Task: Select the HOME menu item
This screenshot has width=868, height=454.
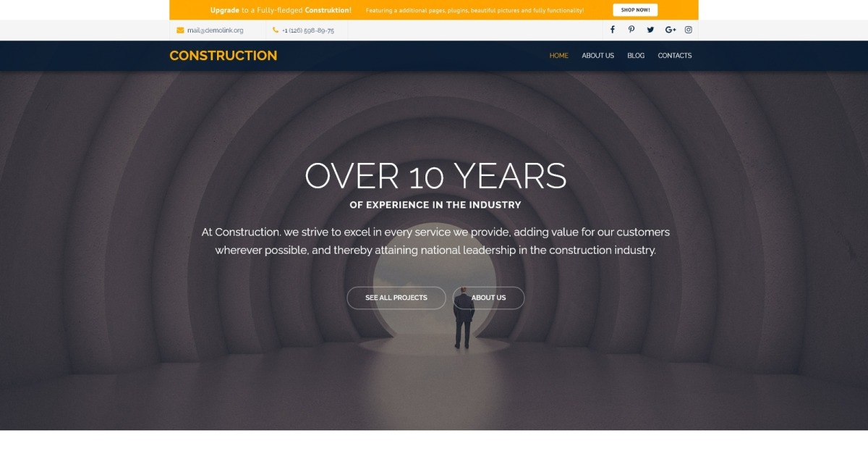Action: pos(559,56)
